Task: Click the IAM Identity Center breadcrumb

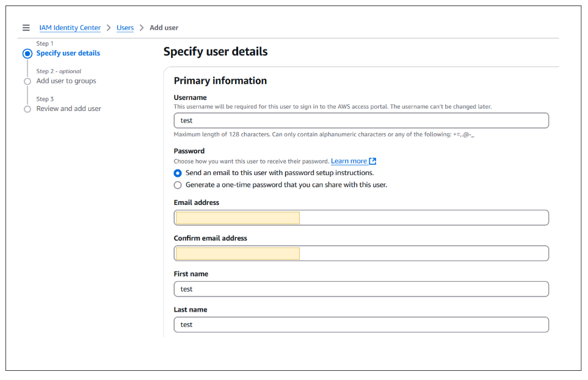Action: 70,28
